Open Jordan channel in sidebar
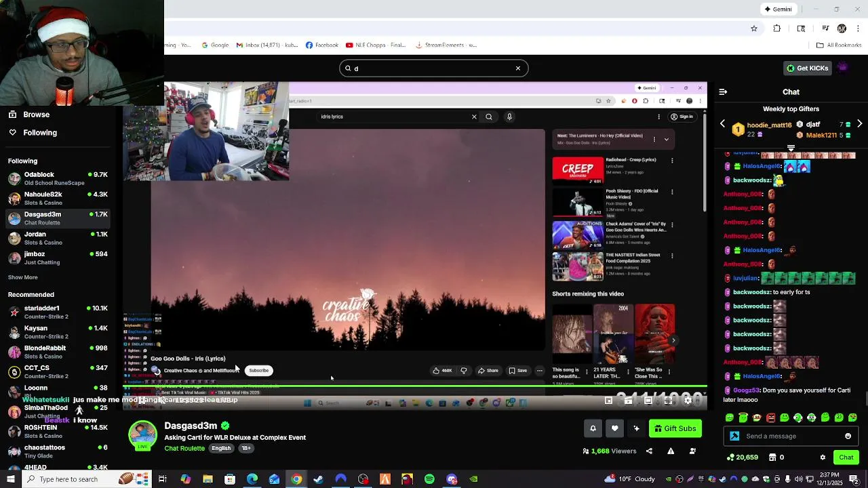Screen dimensions: 868x488 pyautogui.click(x=58, y=238)
